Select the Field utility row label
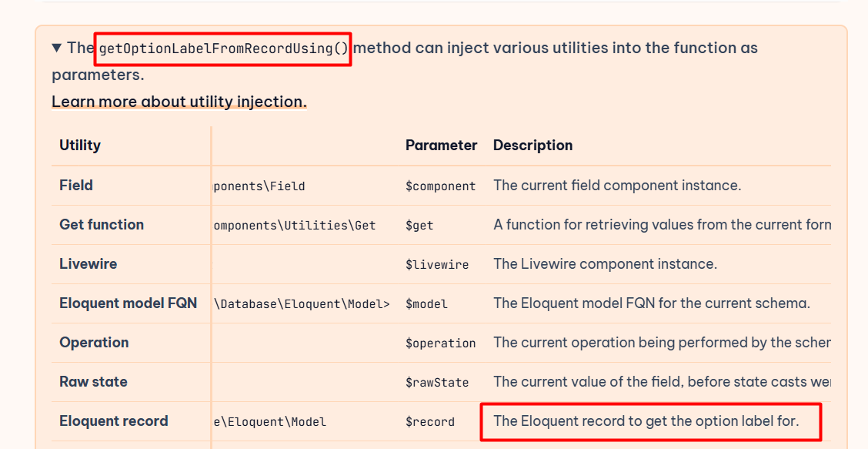The height and width of the screenshot is (449, 868). coord(76,186)
